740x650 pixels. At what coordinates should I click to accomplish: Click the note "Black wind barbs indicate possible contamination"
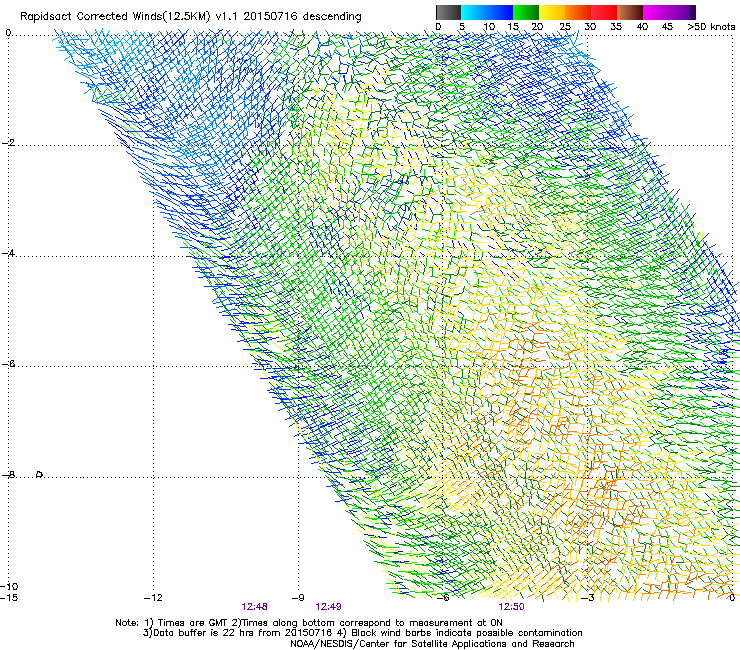(x=467, y=633)
